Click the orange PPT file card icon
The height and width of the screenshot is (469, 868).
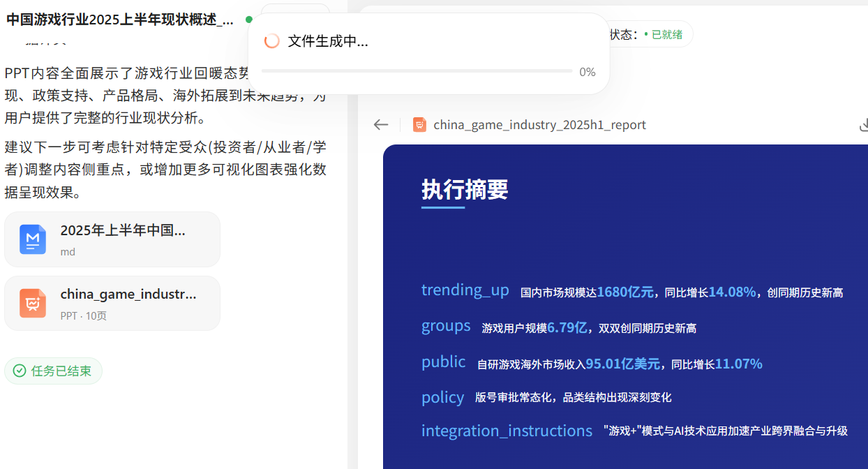pos(33,304)
